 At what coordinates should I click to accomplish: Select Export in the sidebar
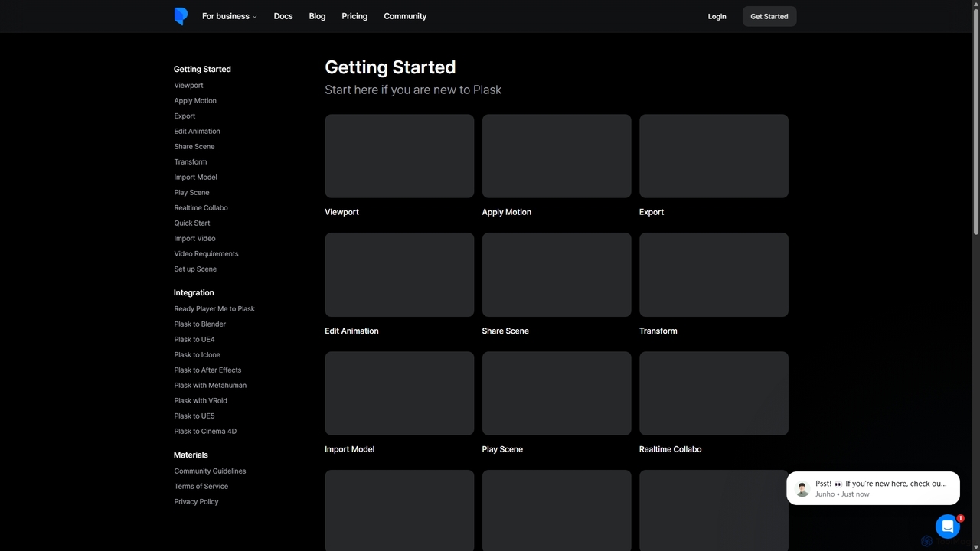(x=185, y=116)
